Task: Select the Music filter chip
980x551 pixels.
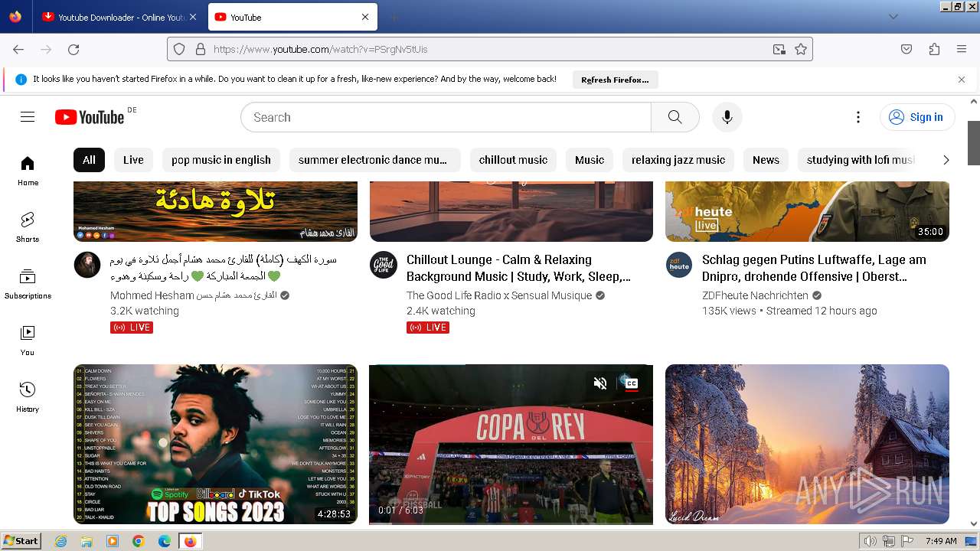Action: pos(590,160)
